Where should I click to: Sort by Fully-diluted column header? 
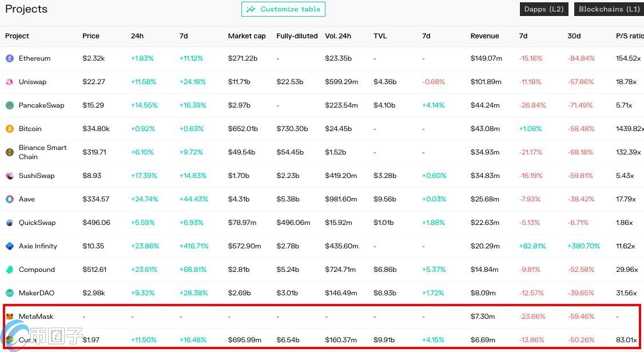(297, 36)
